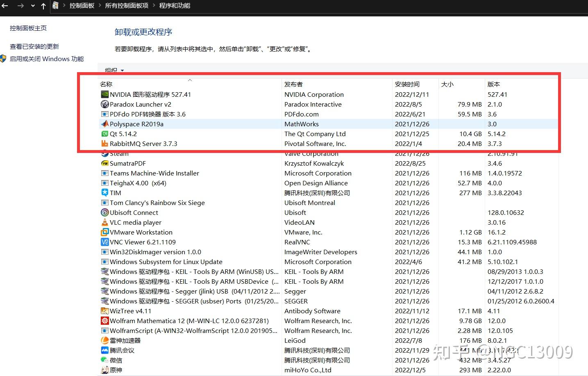Click publisher "Krzysztof Kowalczyk"

pos(314,163)
